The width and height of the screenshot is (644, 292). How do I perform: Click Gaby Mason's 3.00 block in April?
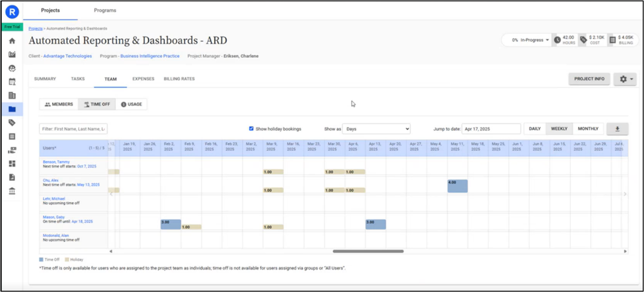coord(375,224)
